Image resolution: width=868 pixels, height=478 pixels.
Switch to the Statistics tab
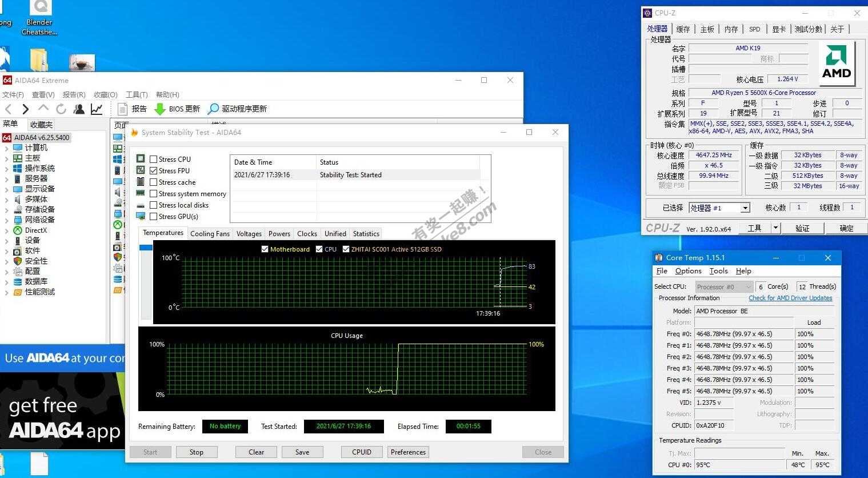366,233
